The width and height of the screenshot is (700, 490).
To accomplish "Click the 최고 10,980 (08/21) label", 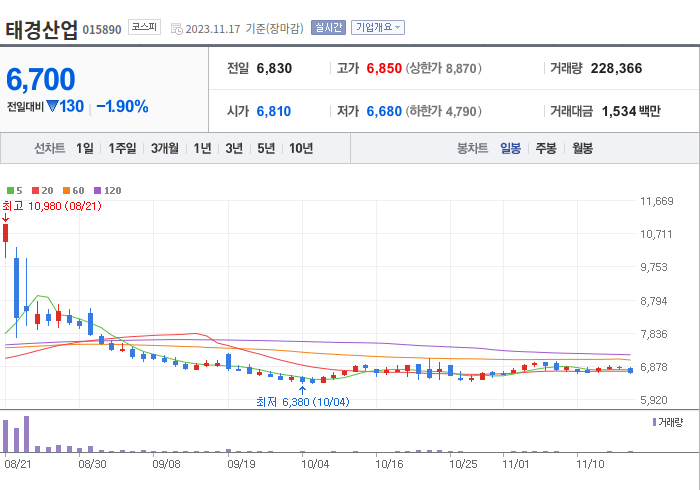I will tap(52, 206).
